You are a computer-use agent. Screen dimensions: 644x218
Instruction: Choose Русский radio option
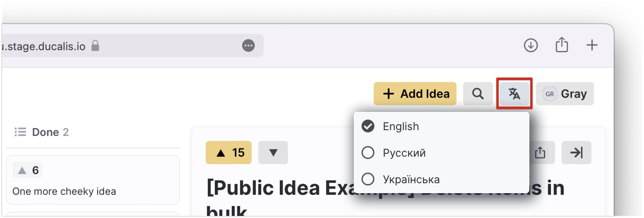pos(442,153)
